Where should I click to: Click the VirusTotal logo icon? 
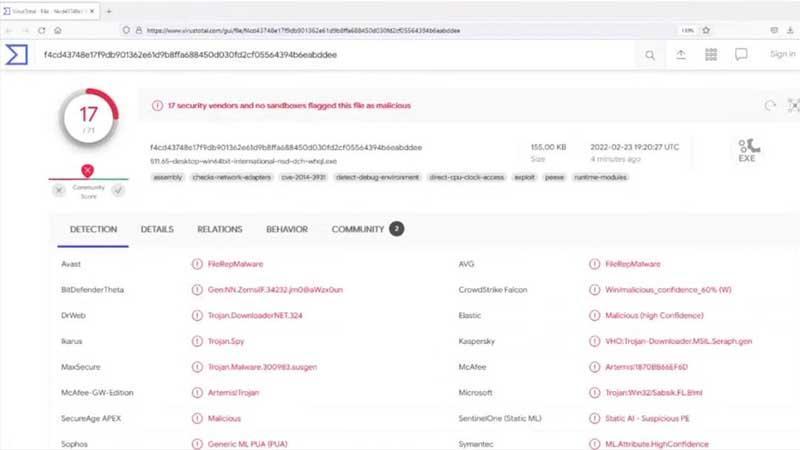(x=16, y=55)
